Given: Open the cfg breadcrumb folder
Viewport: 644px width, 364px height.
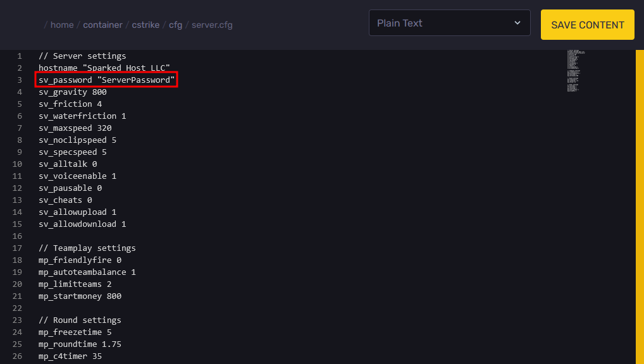Looking at the screenshot, I should (x=175, y=25).
